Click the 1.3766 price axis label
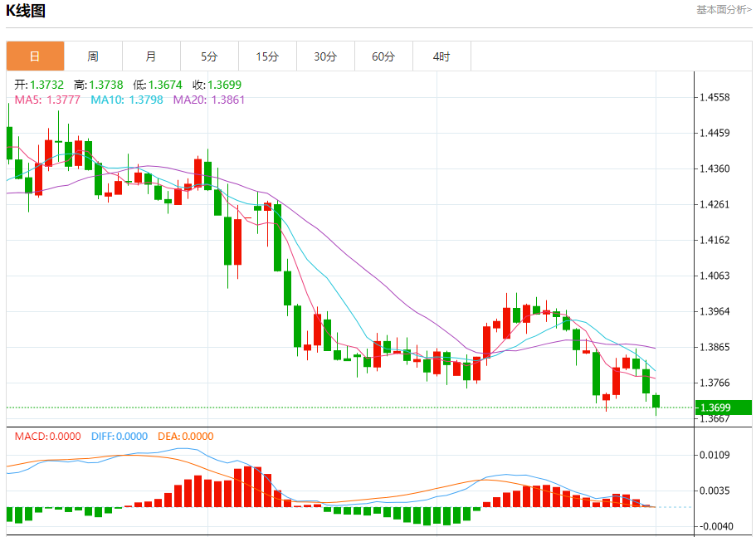 tap(715, 383)
